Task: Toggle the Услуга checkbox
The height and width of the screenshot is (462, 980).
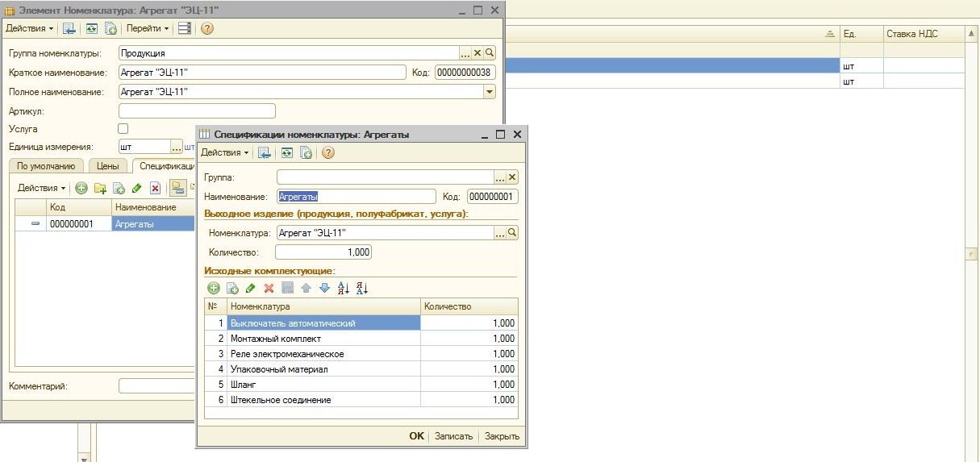Action: [123, 129]
